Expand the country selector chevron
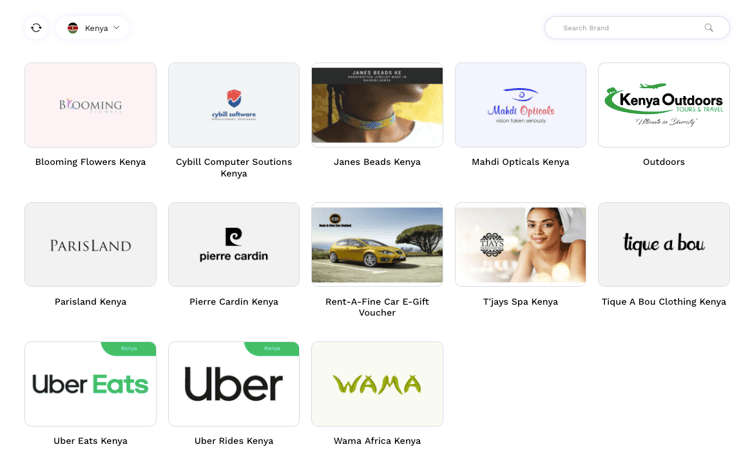 [116, 28]
